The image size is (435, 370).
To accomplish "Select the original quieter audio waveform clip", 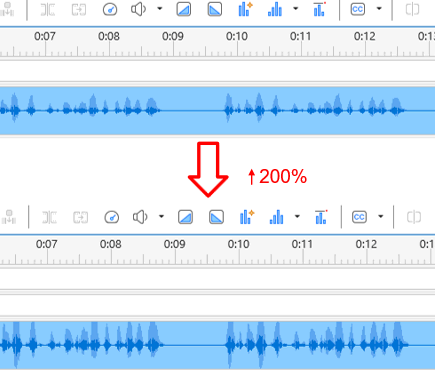I will (x=217, y=111).
